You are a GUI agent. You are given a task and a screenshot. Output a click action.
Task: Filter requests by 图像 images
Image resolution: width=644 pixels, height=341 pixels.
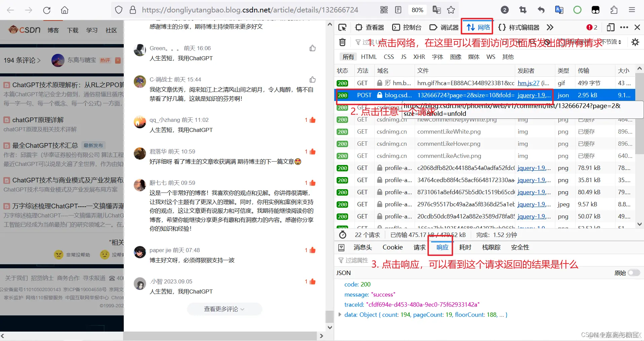(456, 57)
